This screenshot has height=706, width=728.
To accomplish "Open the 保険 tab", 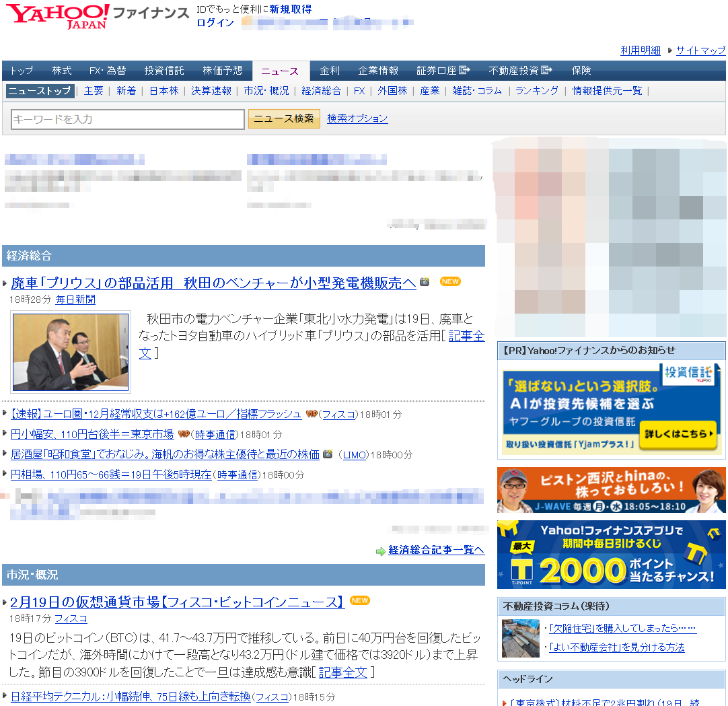I will click(581, 71).
